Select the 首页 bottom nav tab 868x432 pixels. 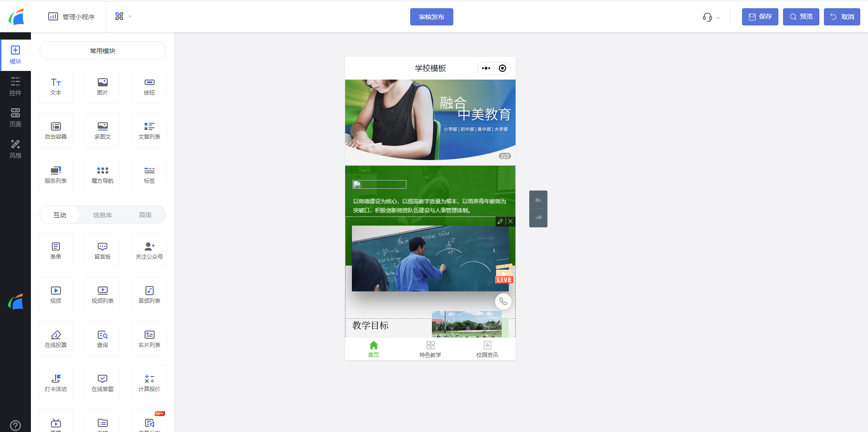point(374,349)
